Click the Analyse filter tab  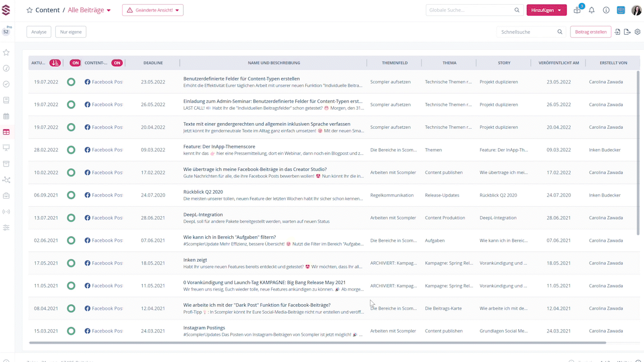39,32
